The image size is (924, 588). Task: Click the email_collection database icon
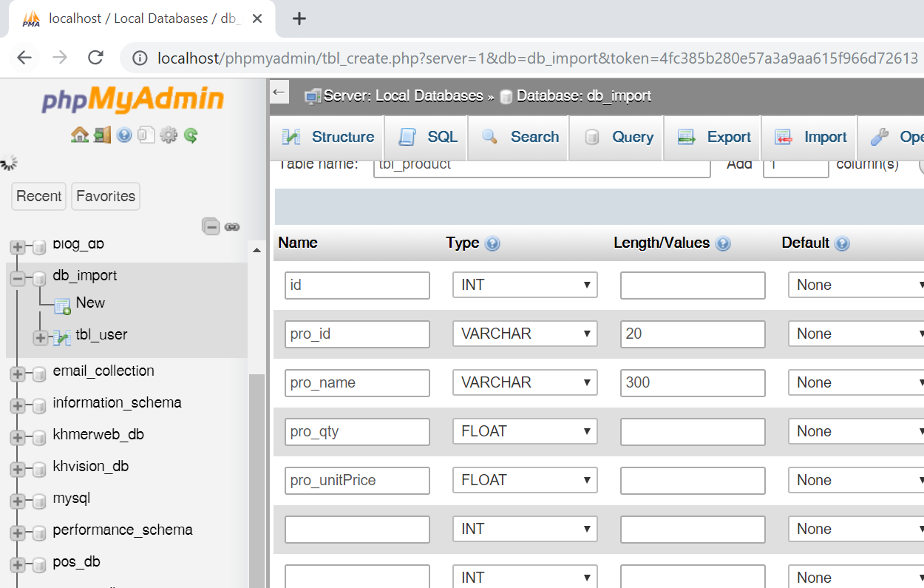coord(39,373)
